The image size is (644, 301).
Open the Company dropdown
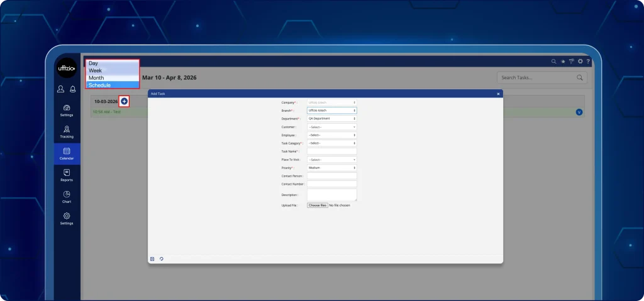[332, 102]
